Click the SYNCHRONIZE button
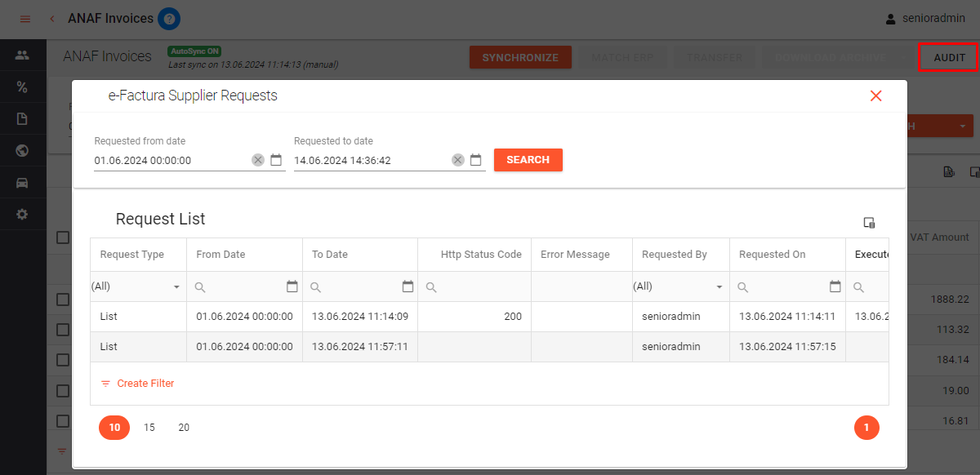980x475 pixels. tap(520, 58)
